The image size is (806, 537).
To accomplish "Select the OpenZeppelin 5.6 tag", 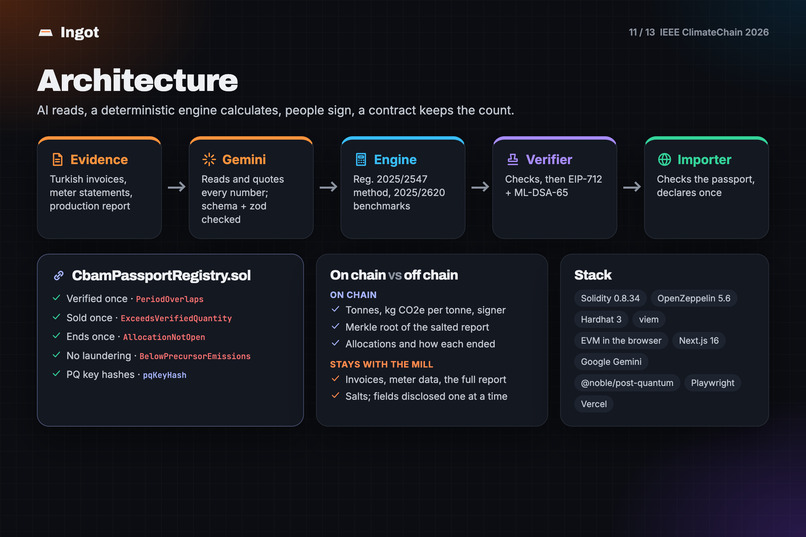I will [x=693, y=298].
